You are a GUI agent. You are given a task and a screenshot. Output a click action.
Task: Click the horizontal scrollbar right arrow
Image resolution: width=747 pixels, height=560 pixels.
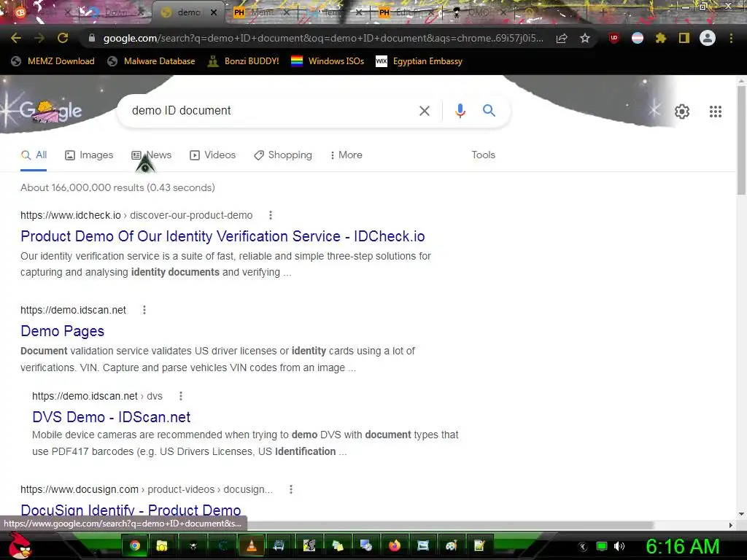[x=731, y=525]
